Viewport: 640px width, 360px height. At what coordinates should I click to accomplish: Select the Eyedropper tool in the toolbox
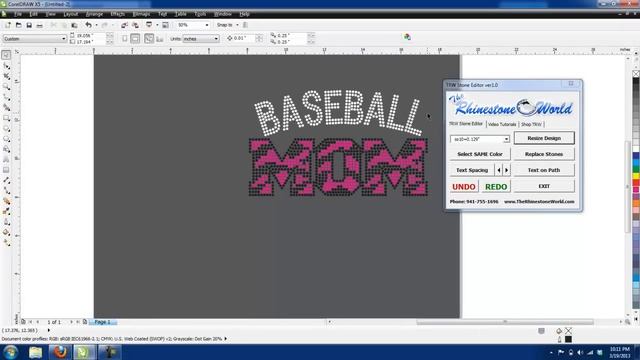click(x=6, y=211)
